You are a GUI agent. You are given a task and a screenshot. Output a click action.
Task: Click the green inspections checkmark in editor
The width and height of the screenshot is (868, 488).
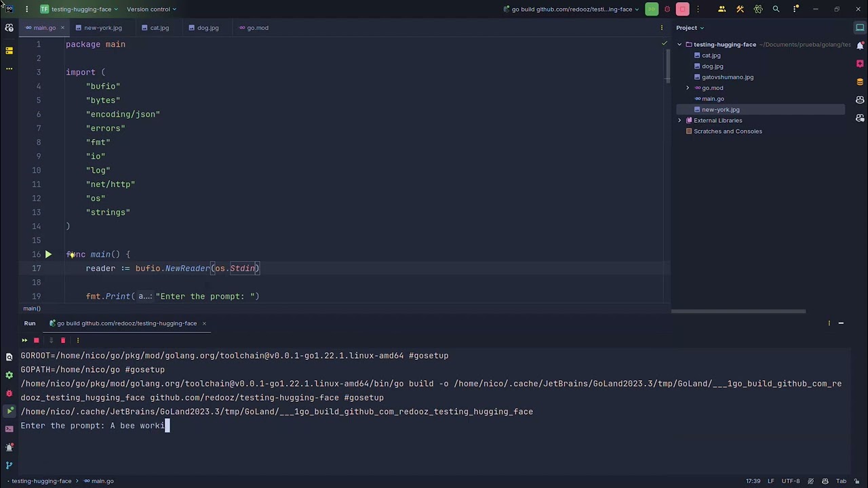[x=665, y=43]
